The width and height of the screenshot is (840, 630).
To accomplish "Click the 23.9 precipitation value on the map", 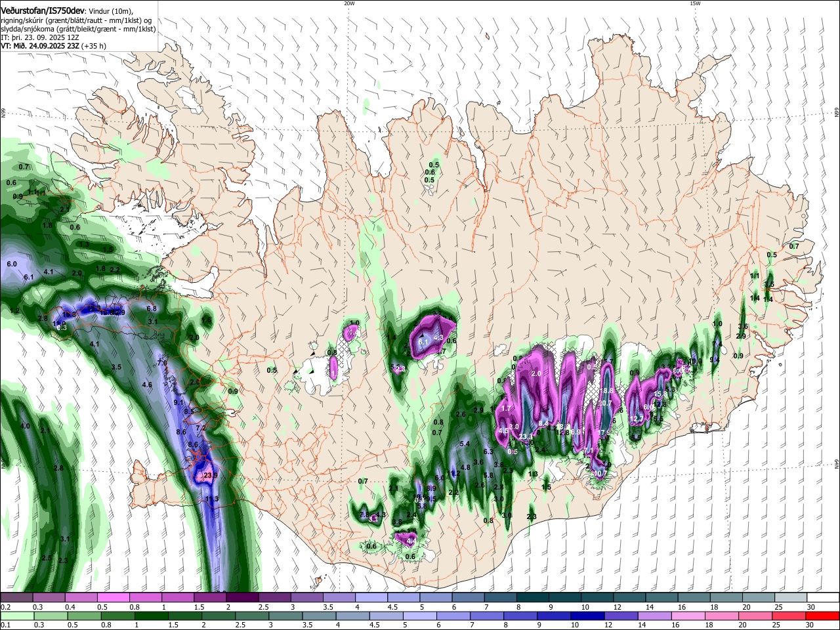I will coord(210,475).
